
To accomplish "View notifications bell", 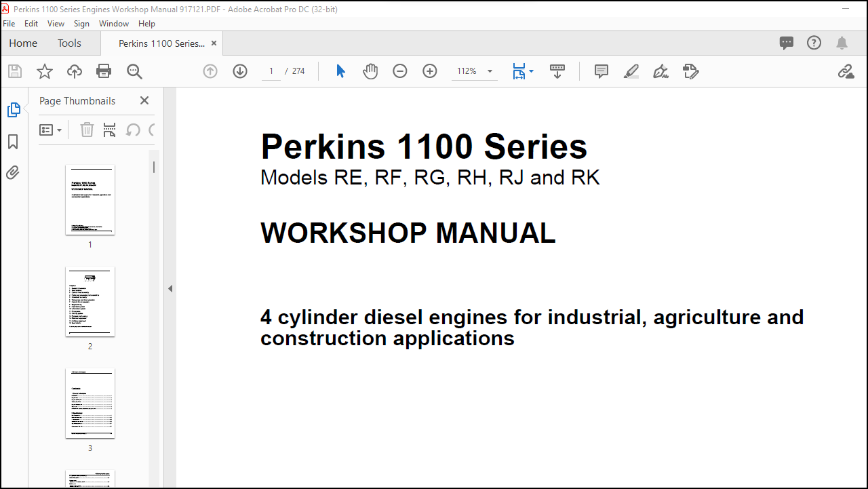I will tap(842, 43).
